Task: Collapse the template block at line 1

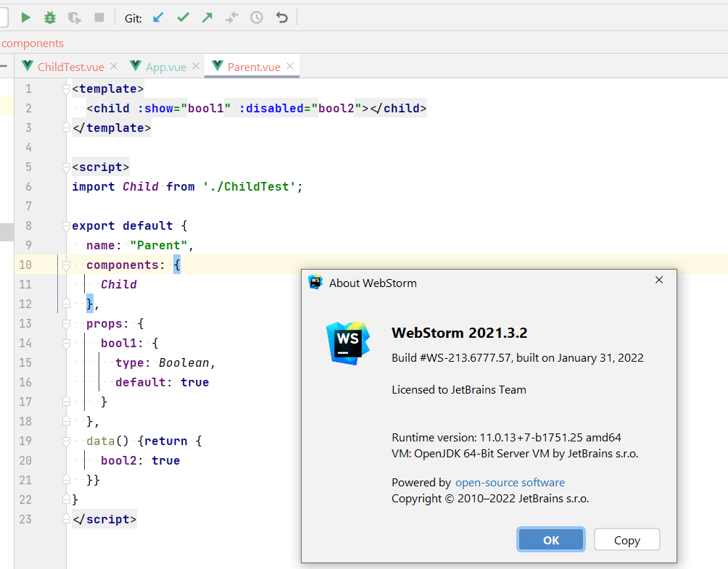Action: coord(66,89)
